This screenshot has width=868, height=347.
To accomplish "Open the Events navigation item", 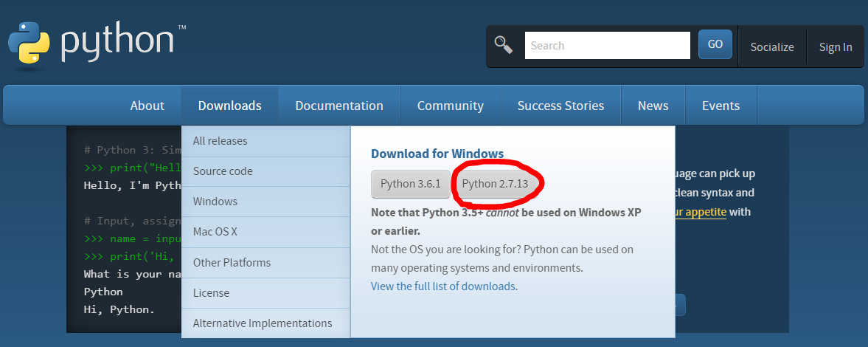I will [720, 106].
